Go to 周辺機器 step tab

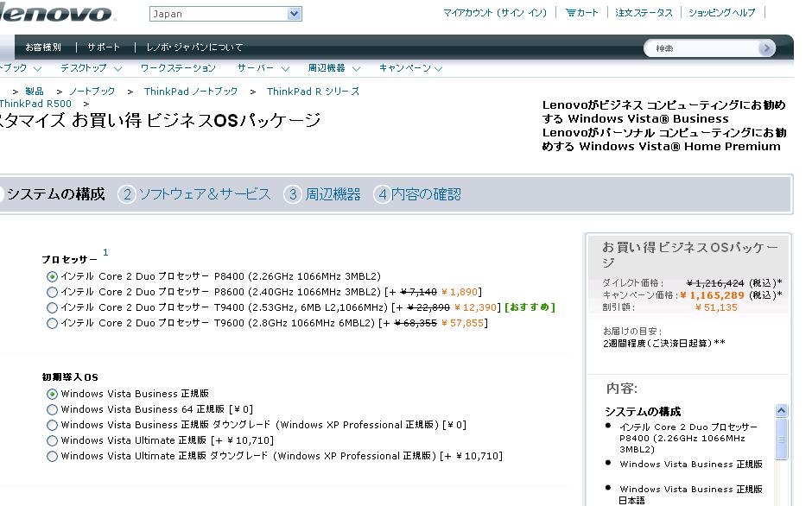pos(333,194)
